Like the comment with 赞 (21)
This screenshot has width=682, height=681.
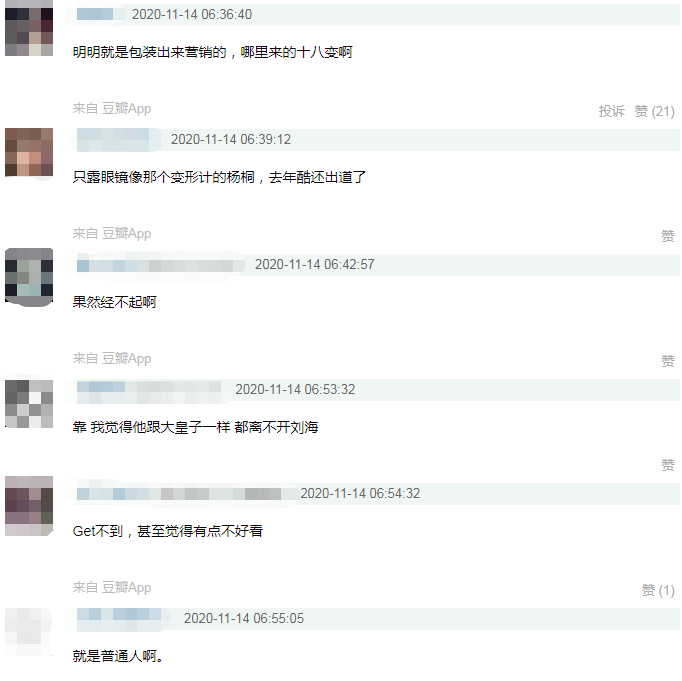654,111
